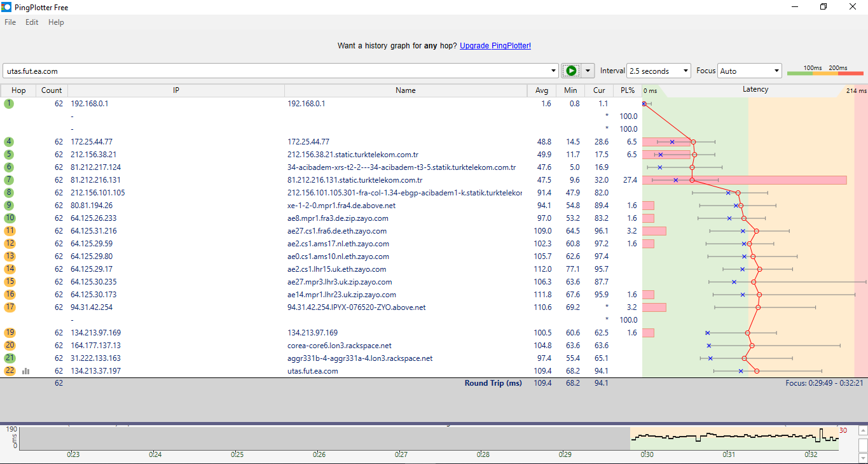
Task: Select the IP 64.125.30.235
Action: pos(93,281)
